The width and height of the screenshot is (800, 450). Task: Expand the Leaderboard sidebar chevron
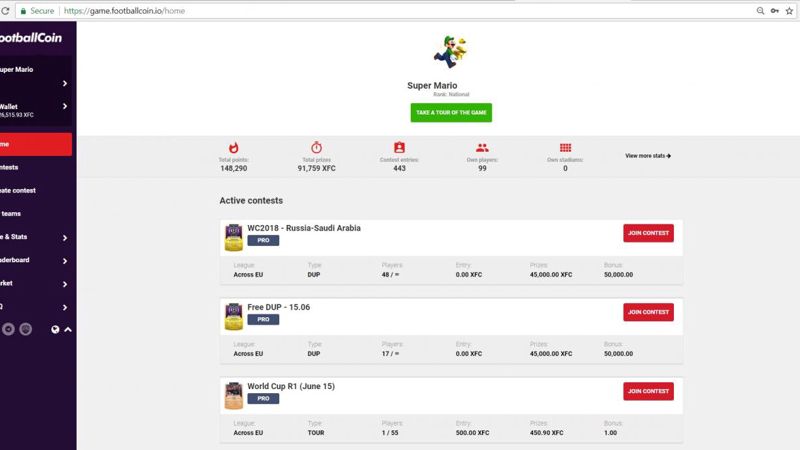(65, 261)
